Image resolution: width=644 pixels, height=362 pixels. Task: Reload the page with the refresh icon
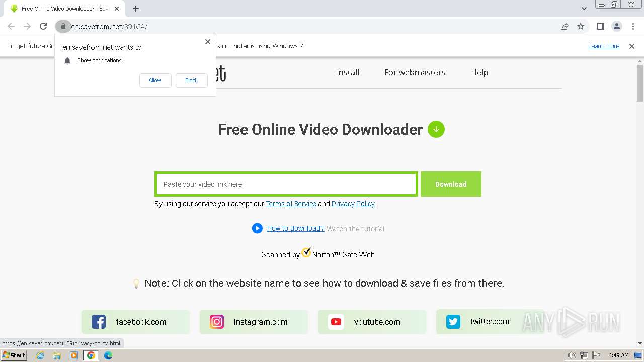coord(43,26)
